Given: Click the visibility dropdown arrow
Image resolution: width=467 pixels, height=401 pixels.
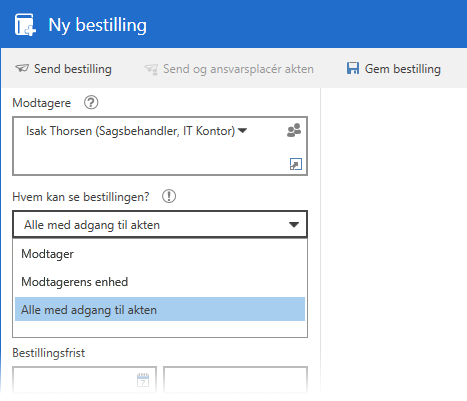Looking at the screenshot, I should 294,225.
